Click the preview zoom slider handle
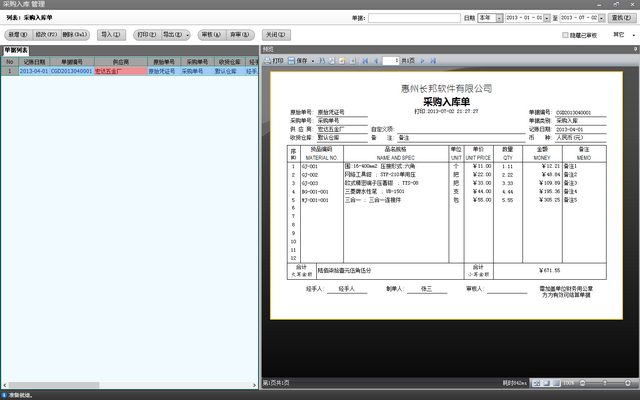The image size is (640, 400). (605, 383)
